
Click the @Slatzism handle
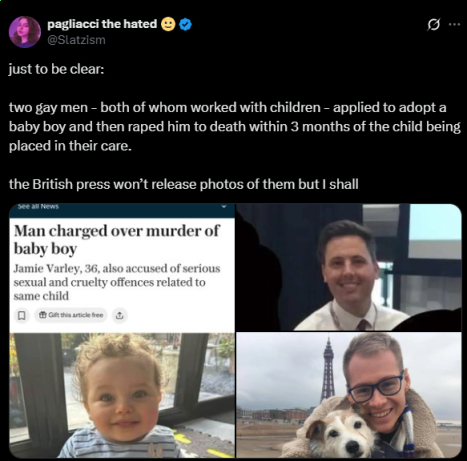point(76,40)
